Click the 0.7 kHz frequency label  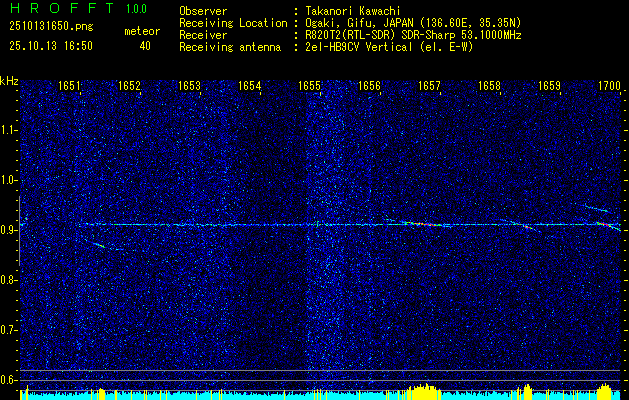(x=9, y=330)
